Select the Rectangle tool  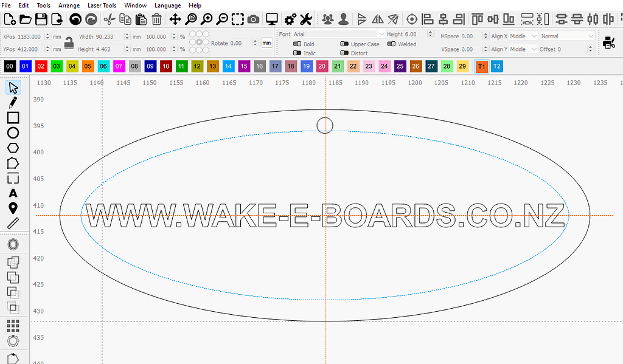13,117
